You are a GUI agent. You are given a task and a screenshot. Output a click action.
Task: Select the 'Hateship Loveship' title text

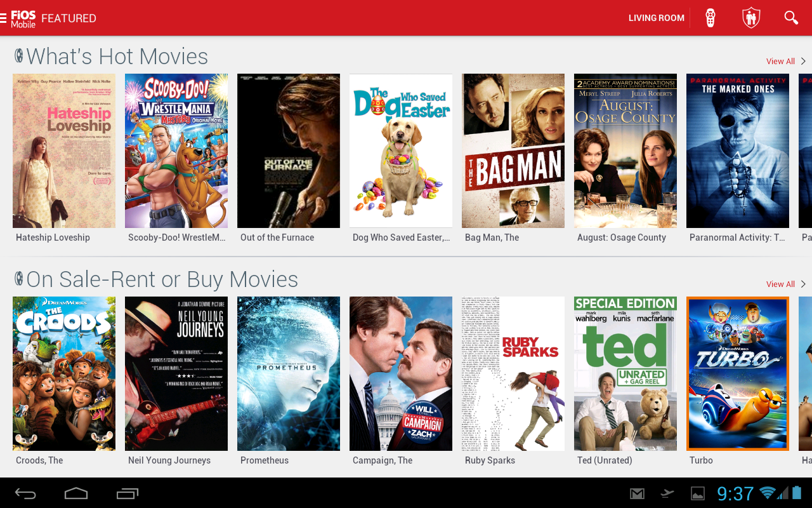53,237
